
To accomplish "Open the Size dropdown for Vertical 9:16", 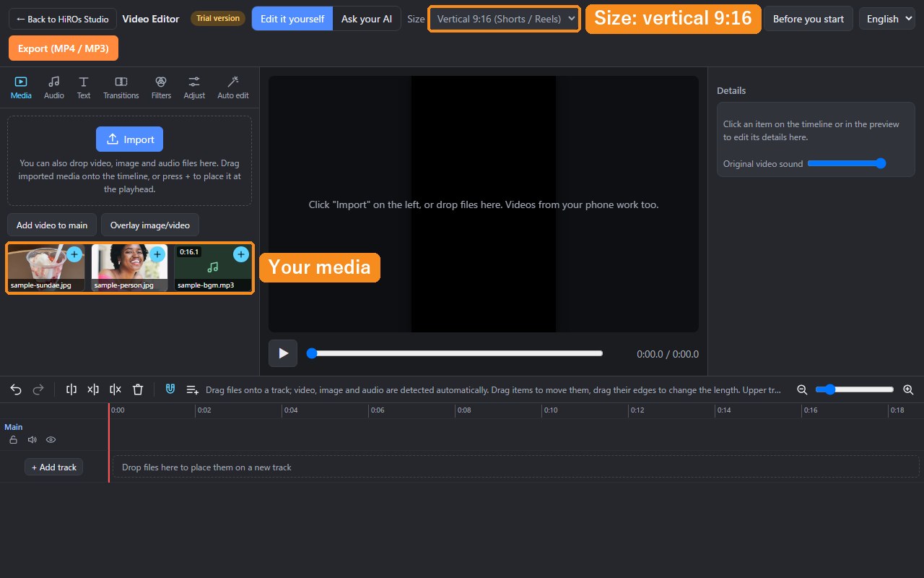I will pyautogui.click(x=504, y=19).
